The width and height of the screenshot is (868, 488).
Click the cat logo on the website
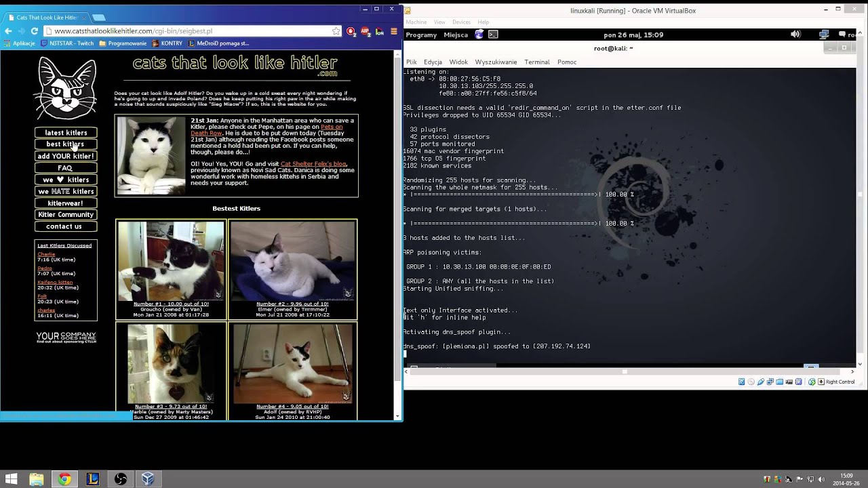pos(66,88)
